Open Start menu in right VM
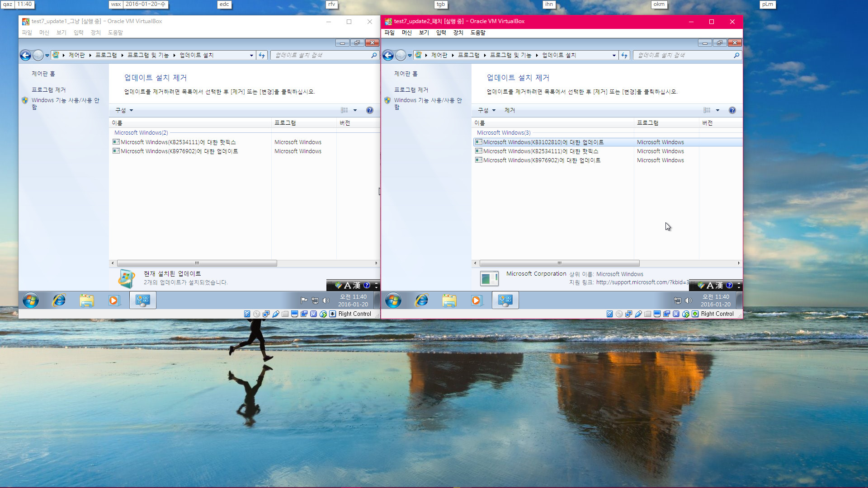 pos(393,300)
